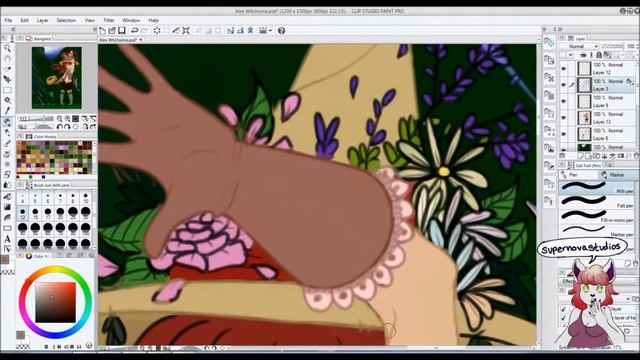Screen dimensions: 640x360
Task: Open the Normal blending mode dropdown
Action: tap(580, 47)
